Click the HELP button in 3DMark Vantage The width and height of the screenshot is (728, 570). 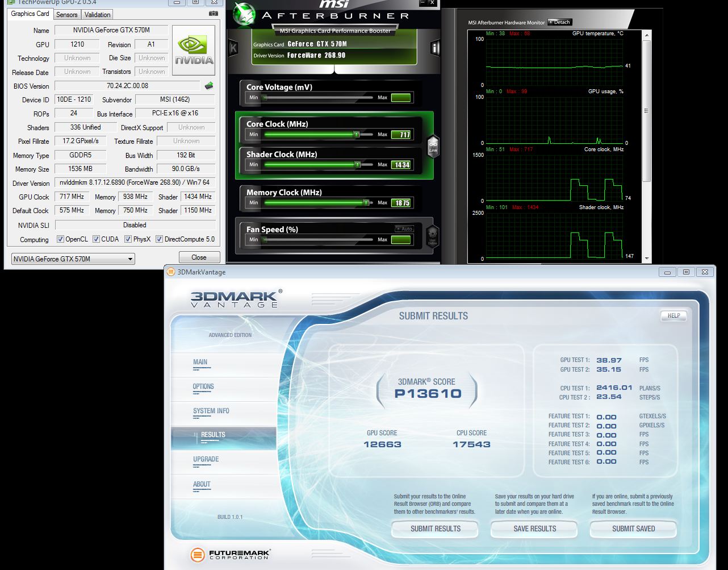[x=673, y=315]
